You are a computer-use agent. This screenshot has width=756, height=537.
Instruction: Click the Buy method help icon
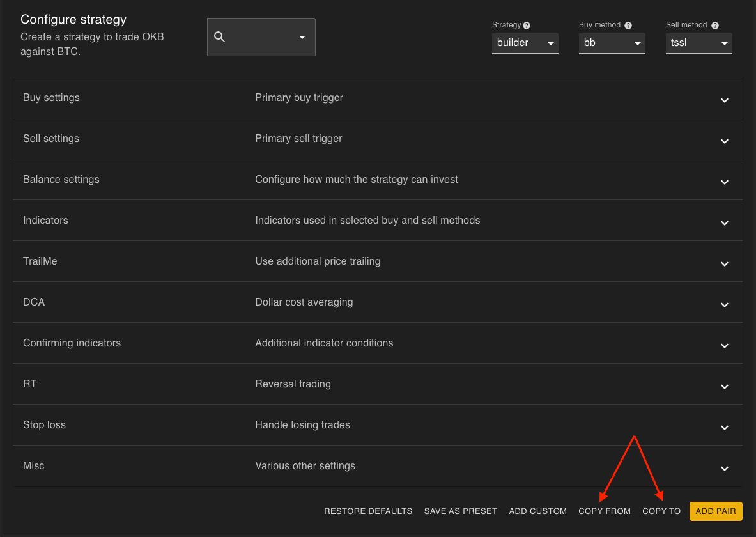(x=628, y=26)
